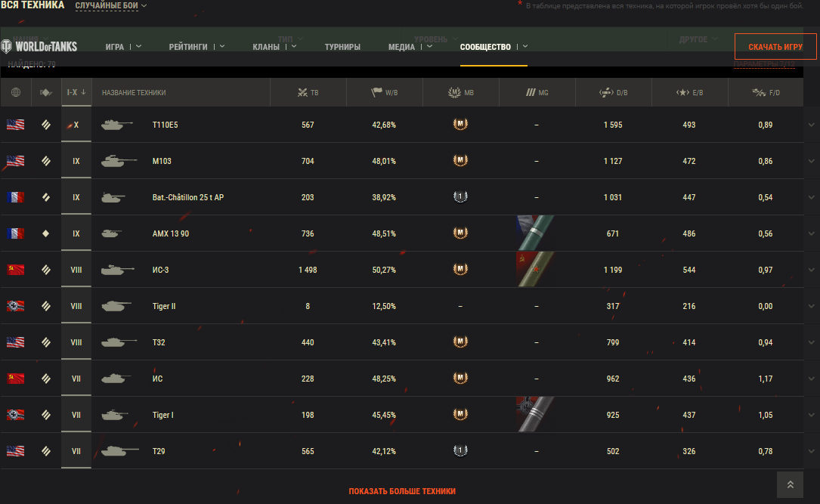Sort by nation globe column icon
Screen dimensions: 820x504
click(x=16, y=92)
